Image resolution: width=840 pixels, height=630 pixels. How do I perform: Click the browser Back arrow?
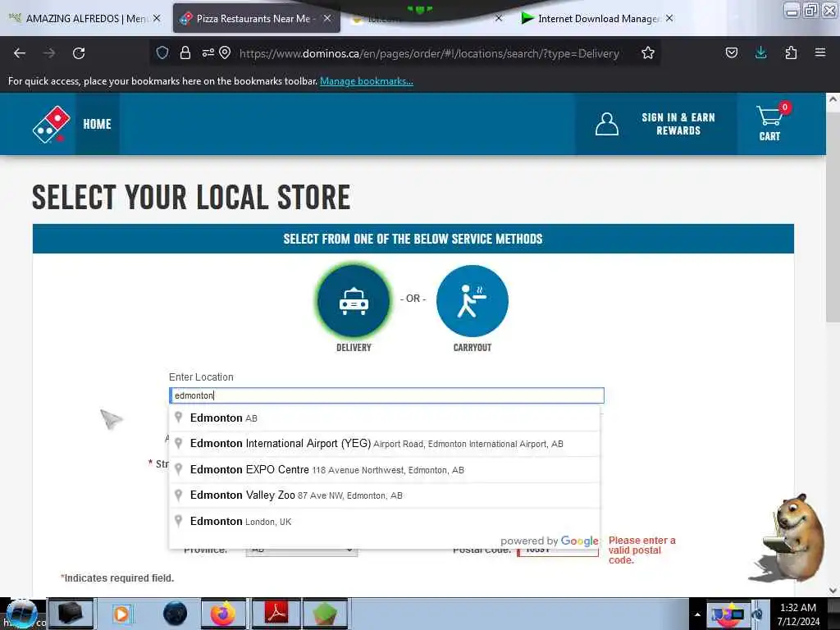[x=20, y=53]
